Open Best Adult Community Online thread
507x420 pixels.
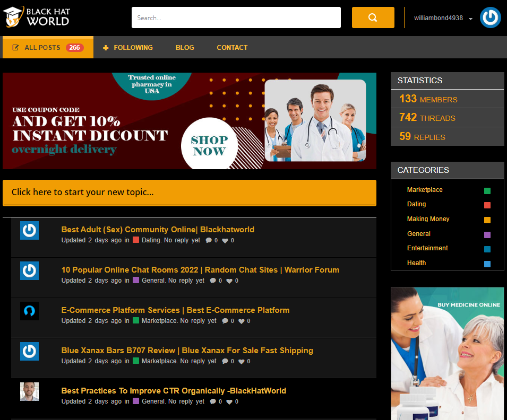[158, 230]
